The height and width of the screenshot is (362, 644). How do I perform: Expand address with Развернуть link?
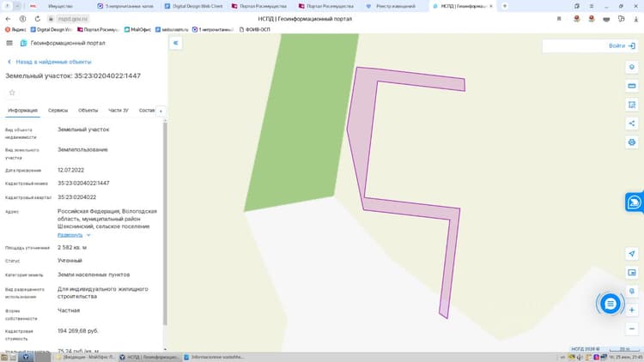[70, 235]
